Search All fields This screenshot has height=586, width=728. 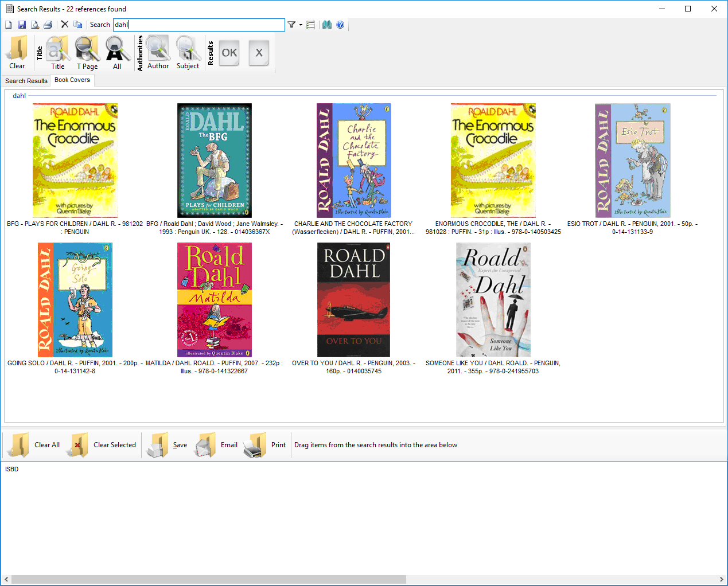[x=117, y=52]
